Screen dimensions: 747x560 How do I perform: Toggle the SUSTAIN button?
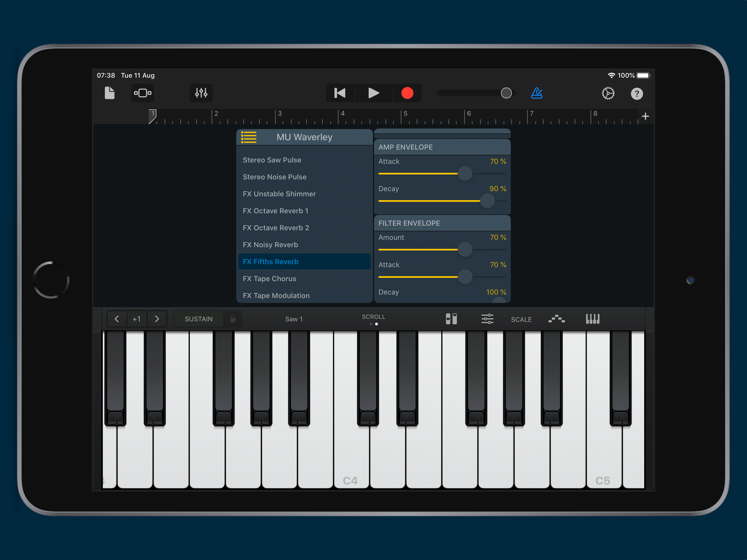[198, 319]
